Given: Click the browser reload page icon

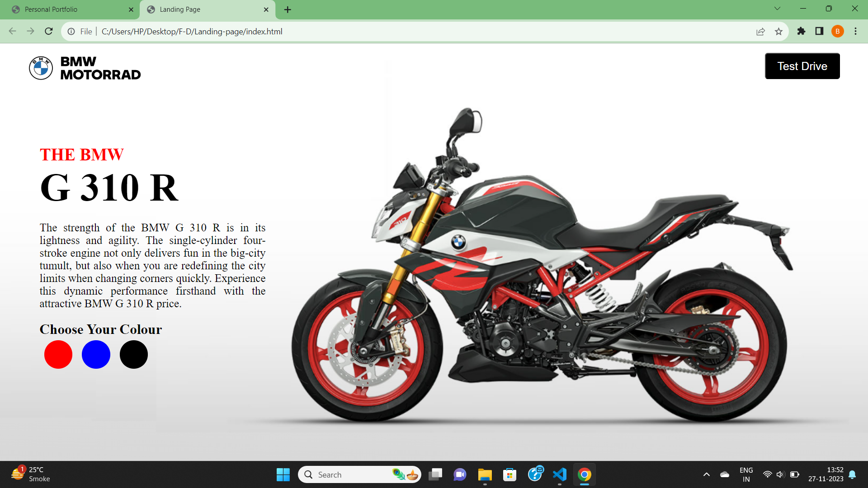Looking at the screenshot, I should tap(49, 31).
